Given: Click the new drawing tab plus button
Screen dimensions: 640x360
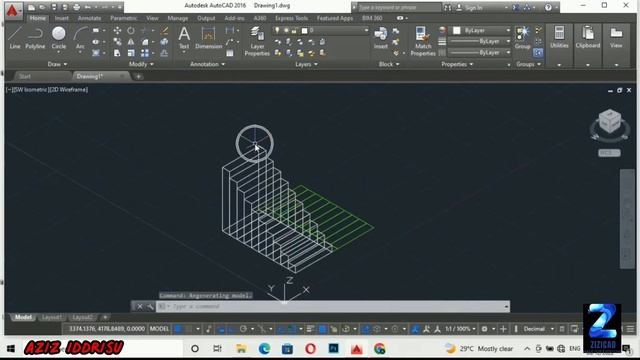Looking at the screenshot, I should coord(138,76).
